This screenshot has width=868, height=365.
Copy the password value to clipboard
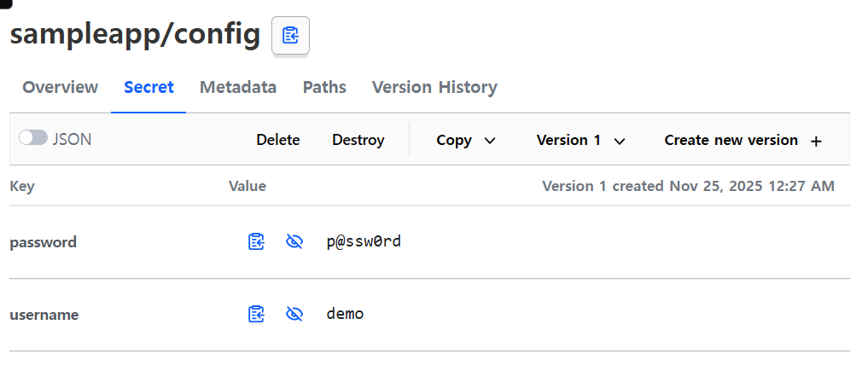256,241
